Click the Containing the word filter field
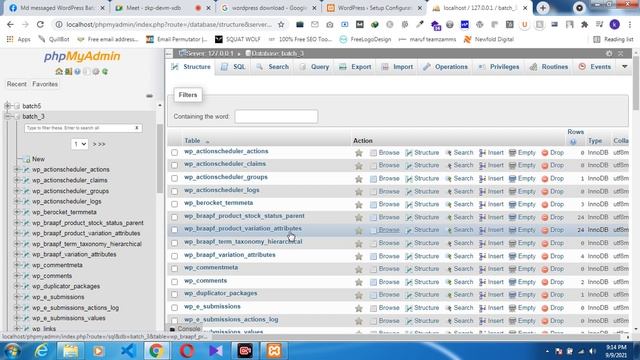Screen dimensions: 640x360 click(276, 117)
